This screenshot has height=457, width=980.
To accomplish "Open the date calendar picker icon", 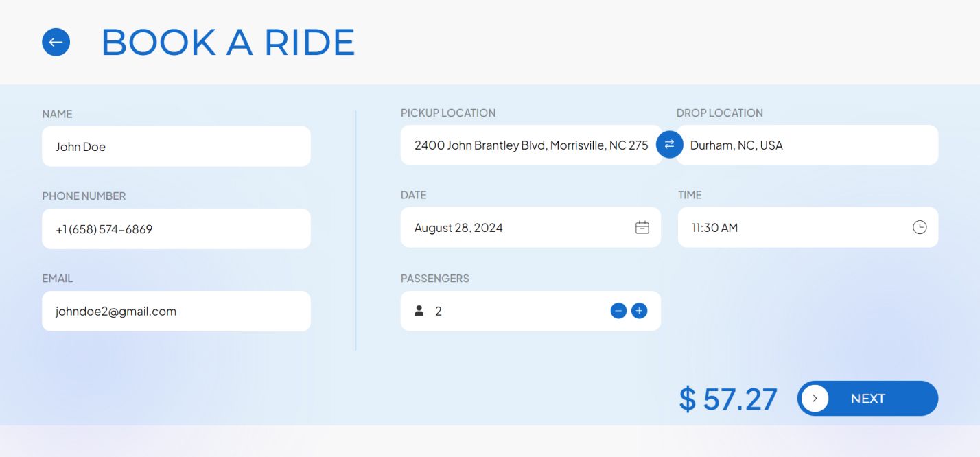I will coord(642,228).
